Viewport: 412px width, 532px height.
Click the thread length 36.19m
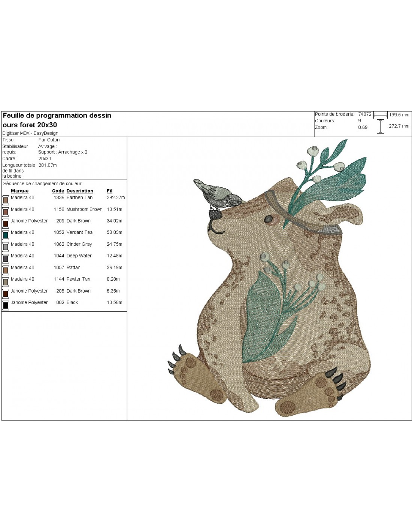115,267
